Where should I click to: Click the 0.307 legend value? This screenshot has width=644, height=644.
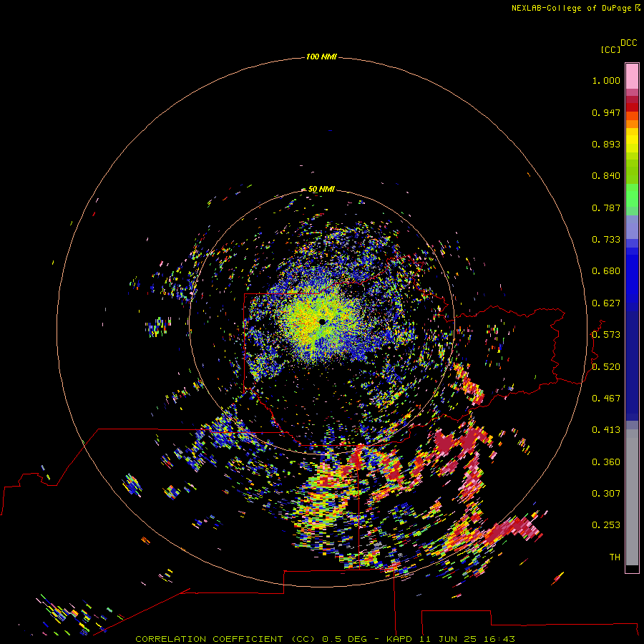coord(606,494)
